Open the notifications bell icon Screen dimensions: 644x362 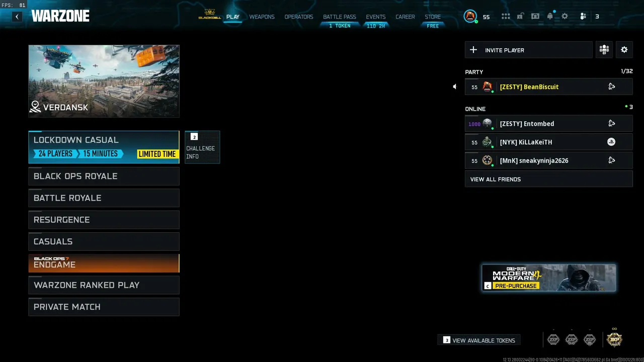pyautogui.click(x=550, y=16)
